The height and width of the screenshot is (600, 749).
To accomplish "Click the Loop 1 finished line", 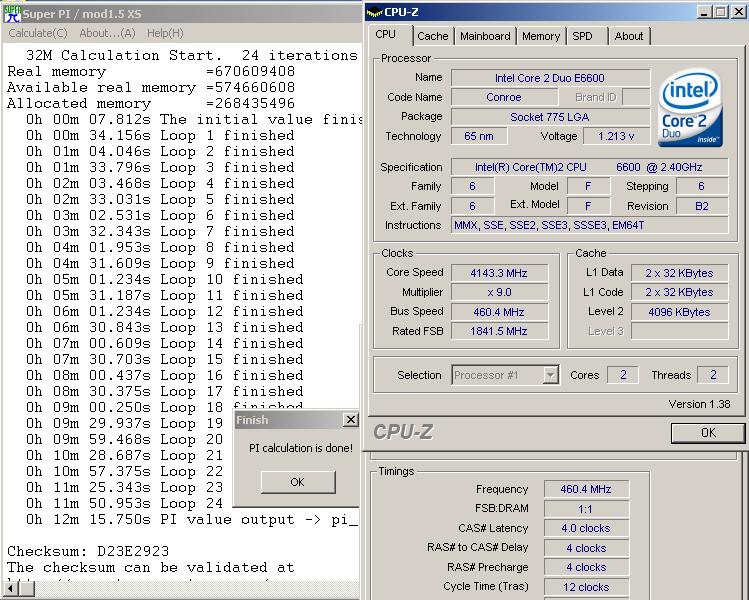I will pos(160,136).
